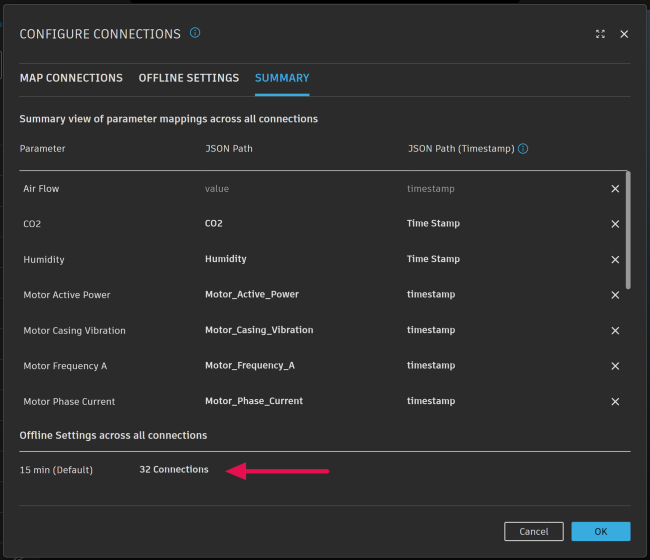
Task: Delete the Motor Casing Vibration mapping
Action: point(615,331)
